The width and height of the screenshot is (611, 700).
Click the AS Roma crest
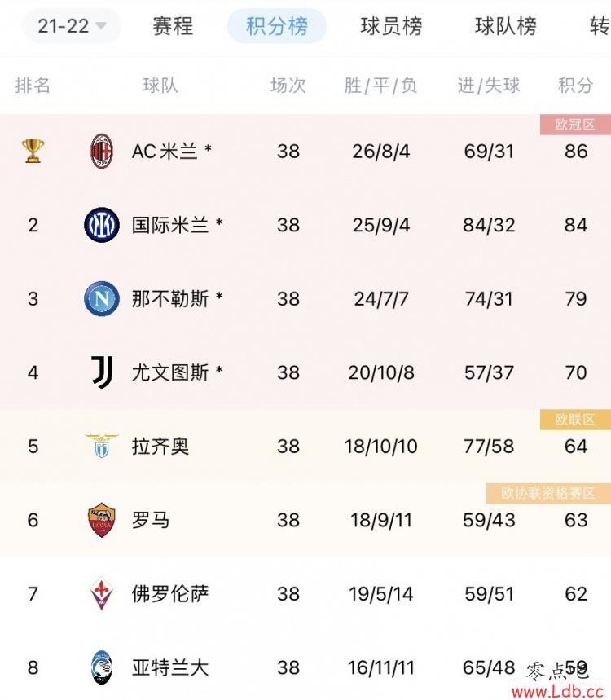coord(102,520)
